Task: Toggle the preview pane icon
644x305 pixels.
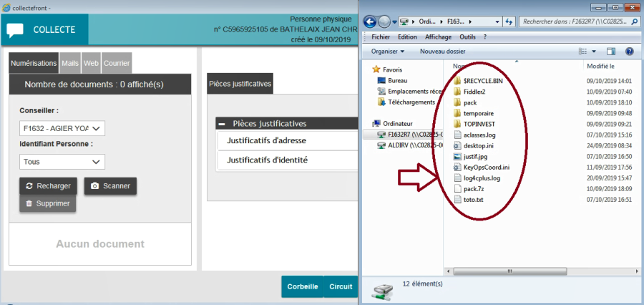Action: [611, 52]
